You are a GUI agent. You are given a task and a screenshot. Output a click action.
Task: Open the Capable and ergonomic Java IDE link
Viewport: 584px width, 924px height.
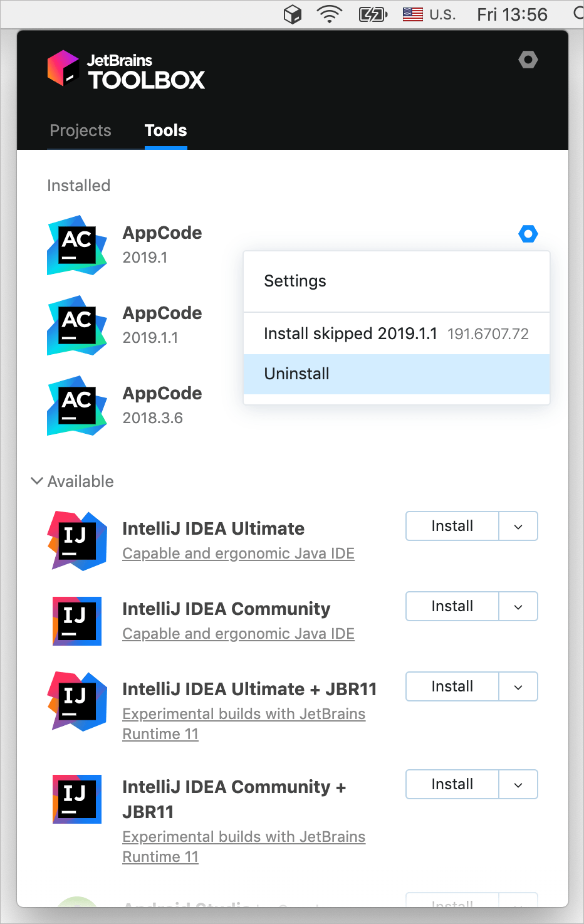click(238, 553)
